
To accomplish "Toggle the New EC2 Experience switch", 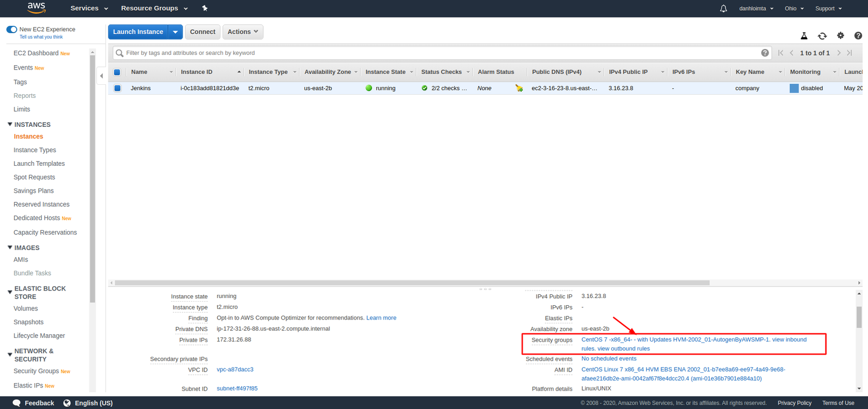I will click(12, 29).
